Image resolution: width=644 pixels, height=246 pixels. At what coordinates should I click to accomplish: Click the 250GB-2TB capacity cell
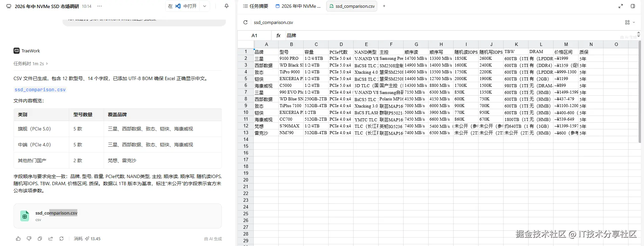[316, 99]
